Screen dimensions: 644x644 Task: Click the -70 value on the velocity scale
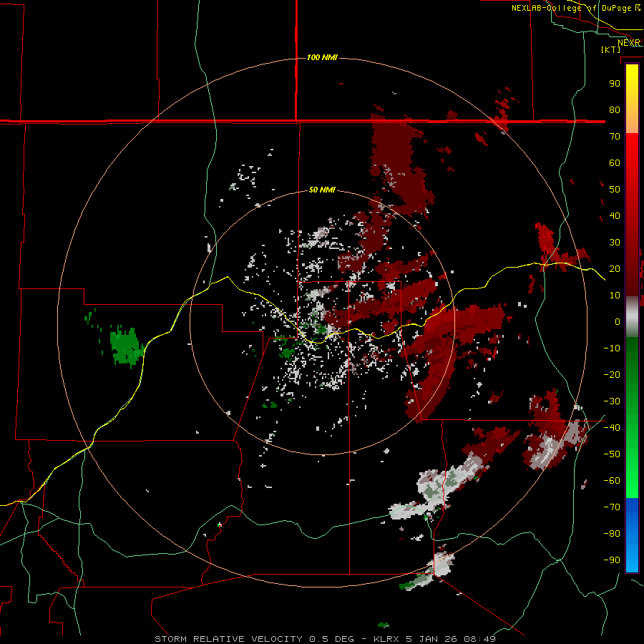point(612,507)
